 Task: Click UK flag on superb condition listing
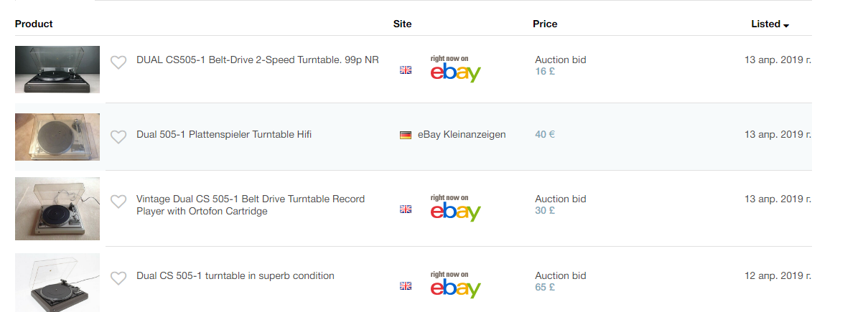tap(406, 286)
